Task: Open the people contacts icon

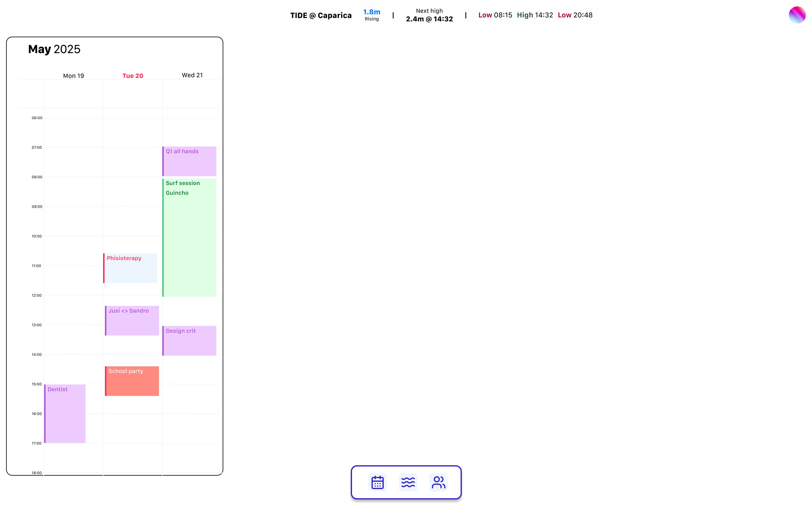Action: 438,482
